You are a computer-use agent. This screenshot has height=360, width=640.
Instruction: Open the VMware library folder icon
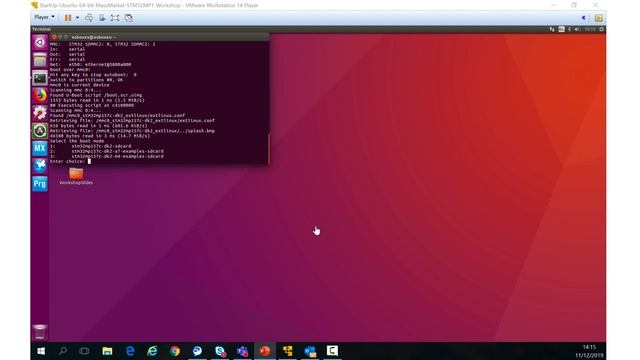click(x=598, y=18)
